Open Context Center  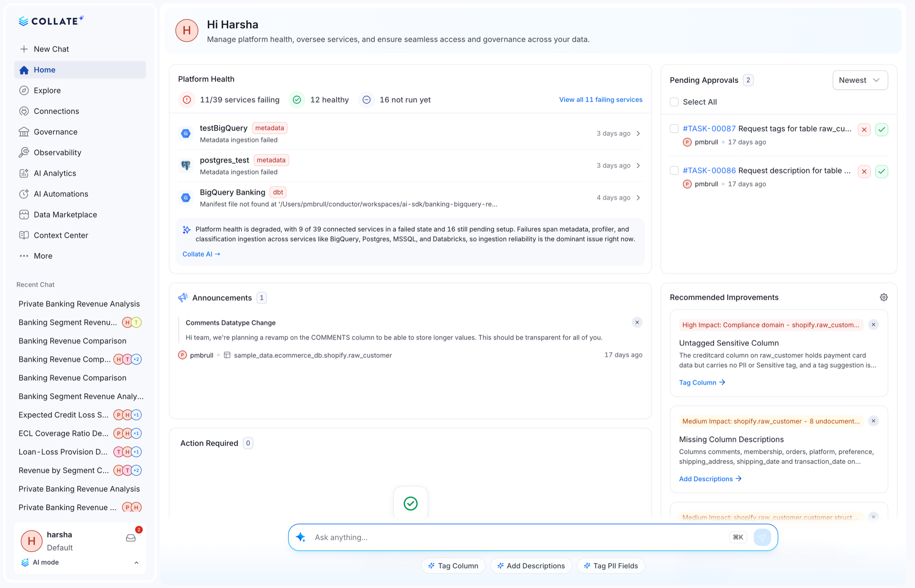coord(80,235)
